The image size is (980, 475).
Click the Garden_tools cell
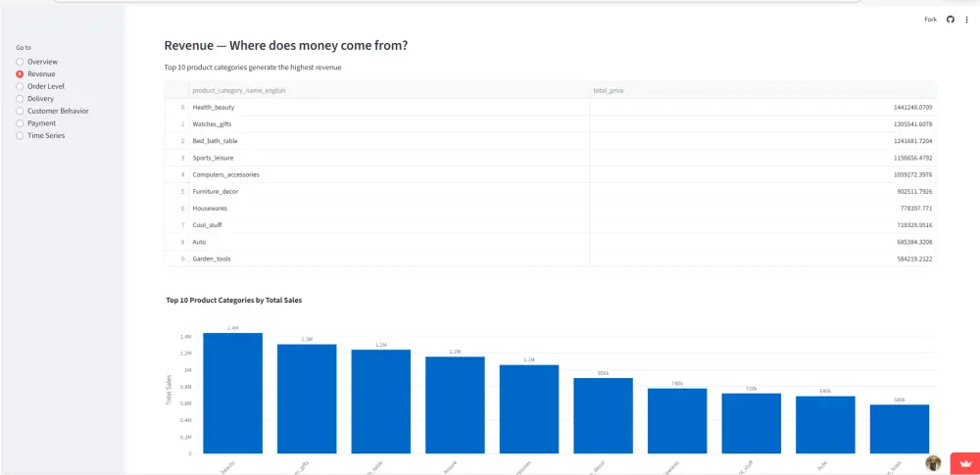click(389, 259)
